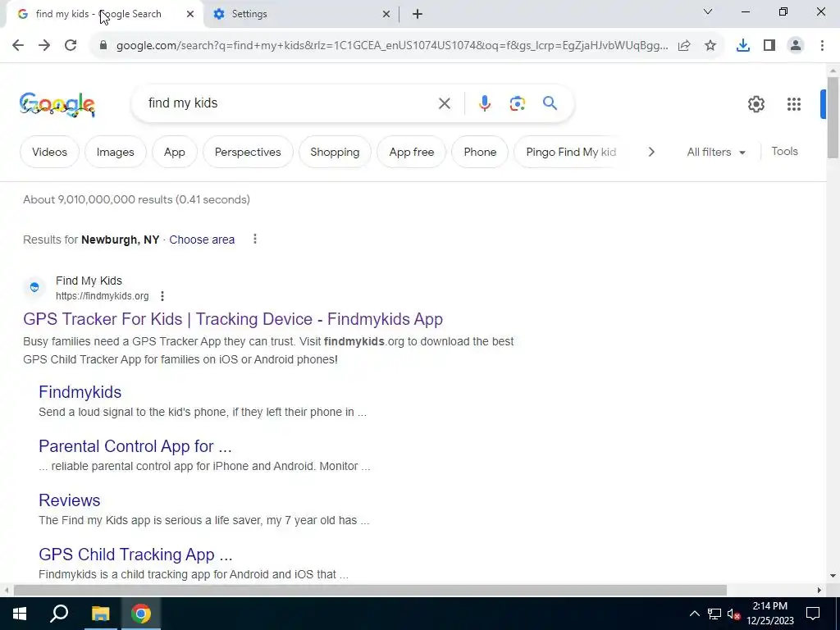Image resolution: width=840 pixels, height=630 pixels.
Task: Start voice search with the microphone
Action: coord(484,103)
